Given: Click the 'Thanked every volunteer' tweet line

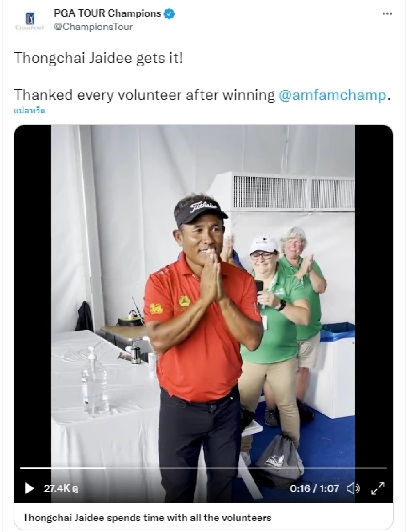Looking at the screenshot, I should tap(202, 95).
